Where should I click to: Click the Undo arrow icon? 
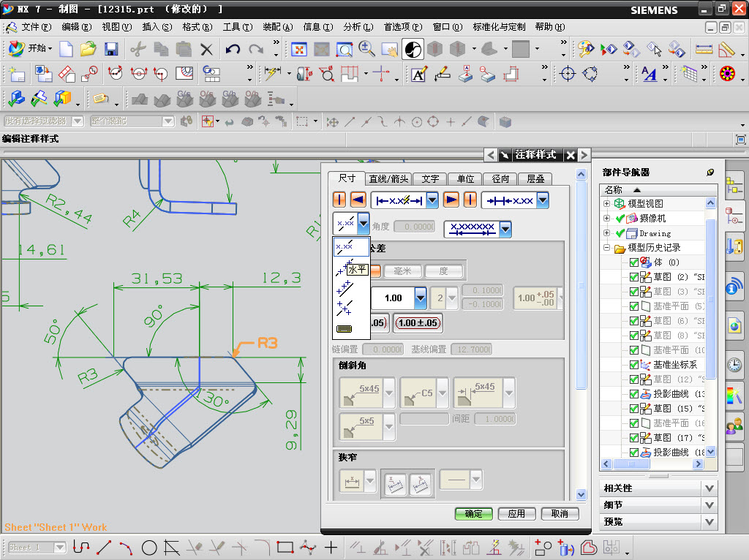click(x=233, y=50)
